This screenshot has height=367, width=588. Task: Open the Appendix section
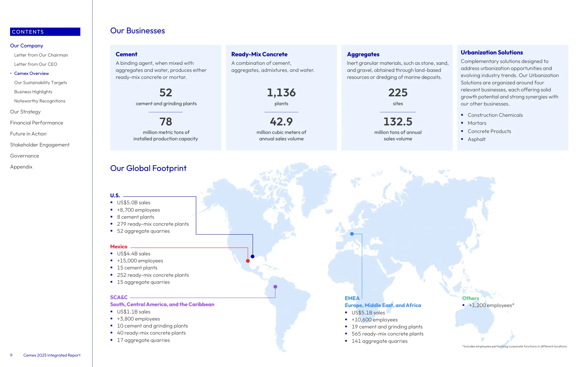21,167
